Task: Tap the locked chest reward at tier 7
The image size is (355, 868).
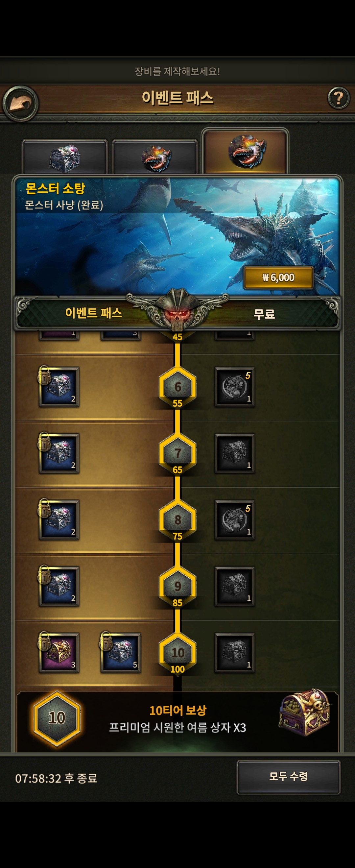Action: click(x=59, y=453)
